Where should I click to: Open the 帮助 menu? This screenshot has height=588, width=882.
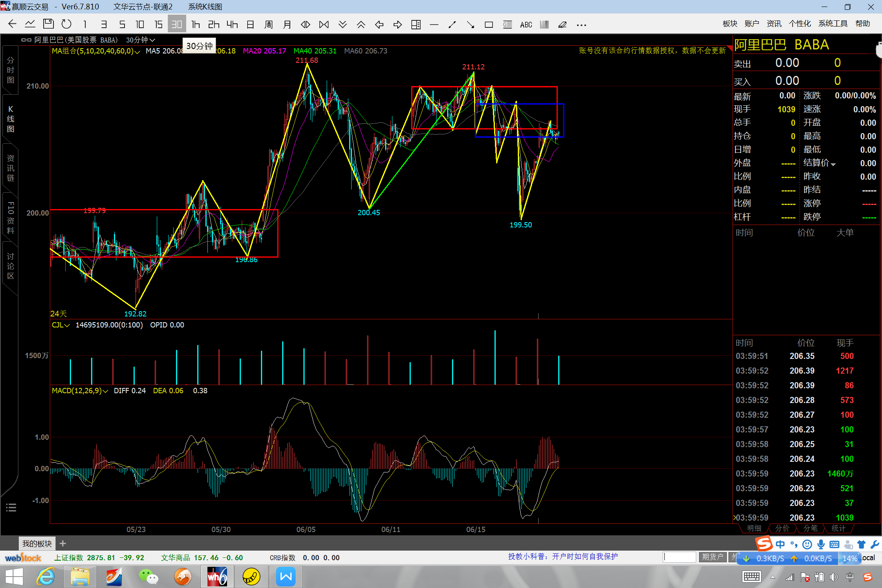coord(863,24)
